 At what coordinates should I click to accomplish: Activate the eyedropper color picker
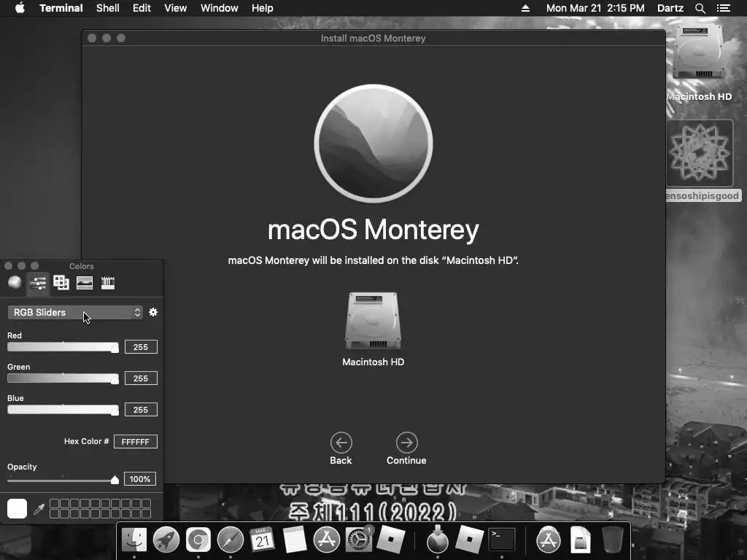coord(39,509)
